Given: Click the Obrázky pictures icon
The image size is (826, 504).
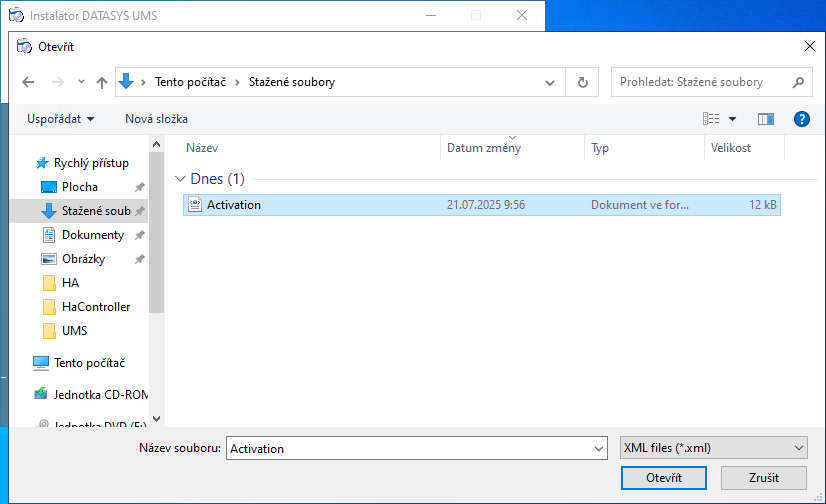Looking at the screenshot, I should [48, 259].
